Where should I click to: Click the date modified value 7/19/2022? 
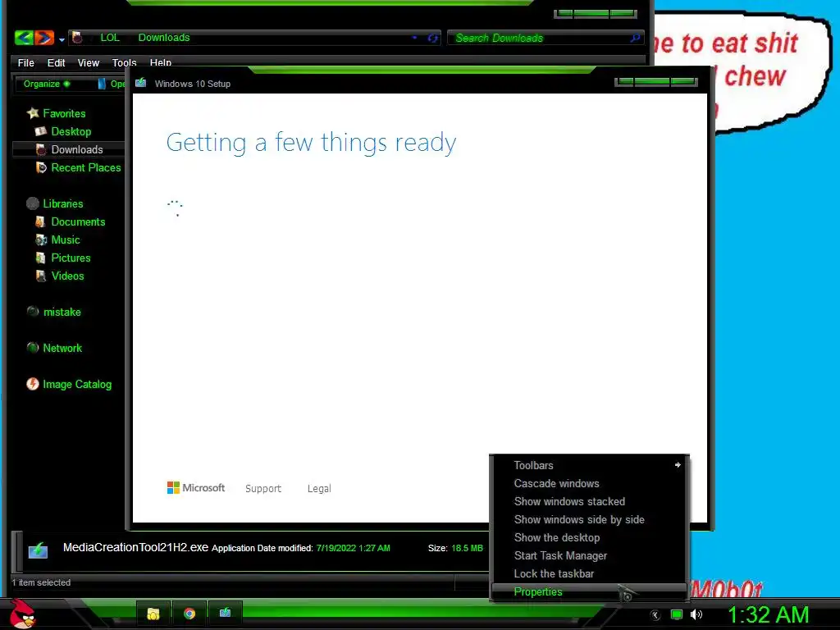point(353,548)
